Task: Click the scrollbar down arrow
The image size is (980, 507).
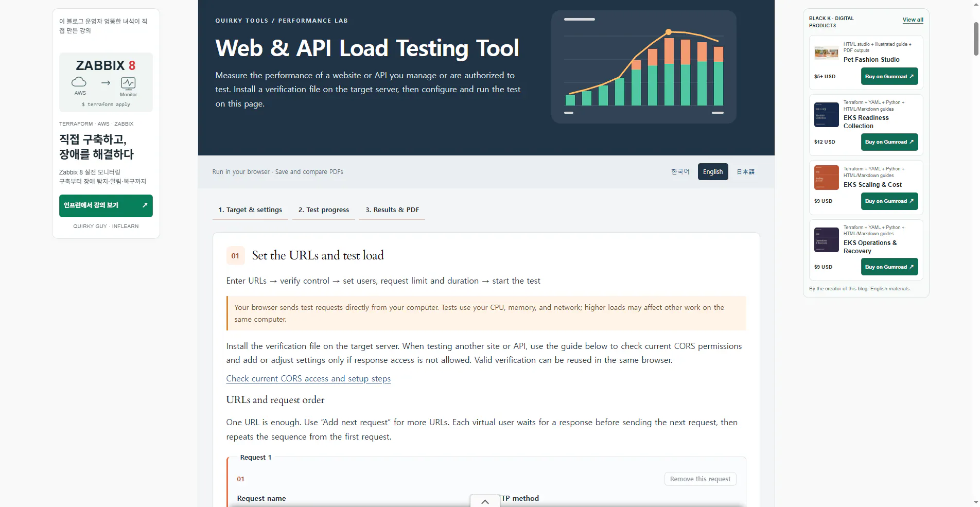Action: tap(976, 502)
